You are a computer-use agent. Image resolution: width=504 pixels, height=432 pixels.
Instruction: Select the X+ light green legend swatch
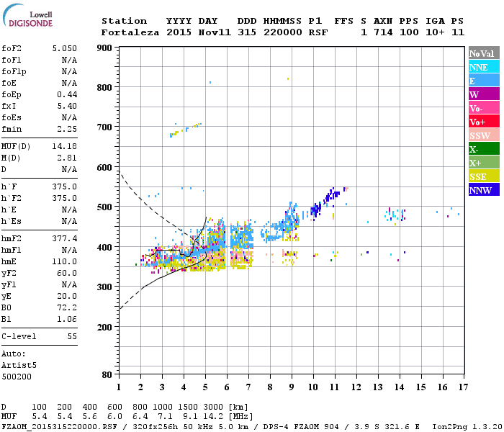click(484, 162)
